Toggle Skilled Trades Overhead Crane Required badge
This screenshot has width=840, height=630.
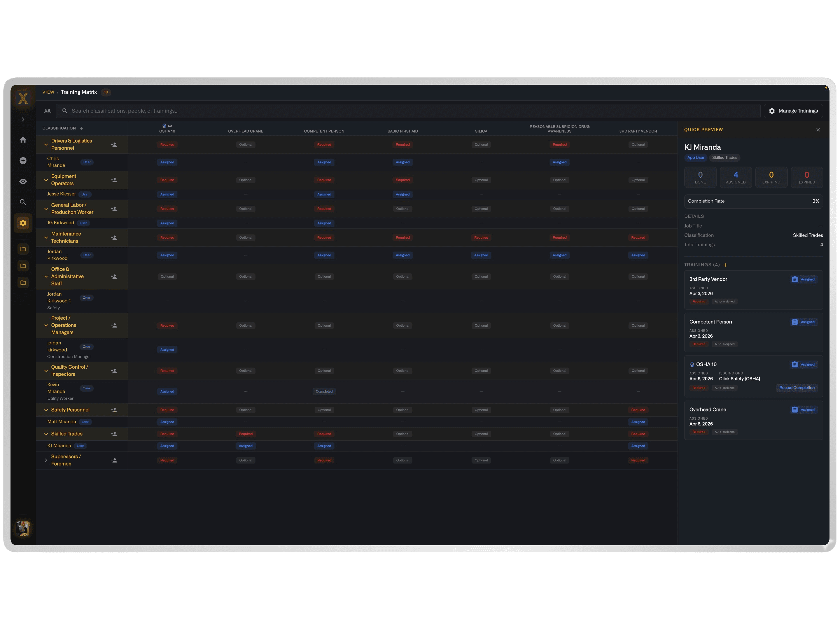point(246,434)
